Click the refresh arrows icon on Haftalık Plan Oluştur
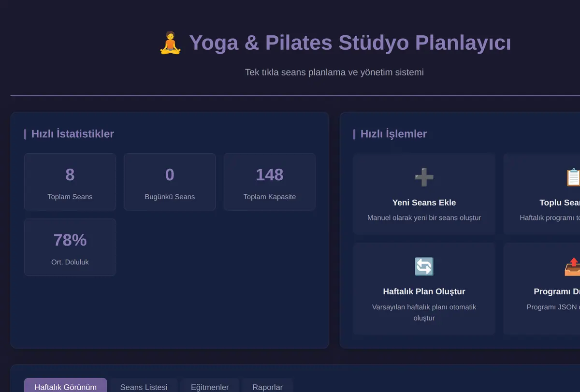Screen dimensions: 580x392 tap(424, 266)
